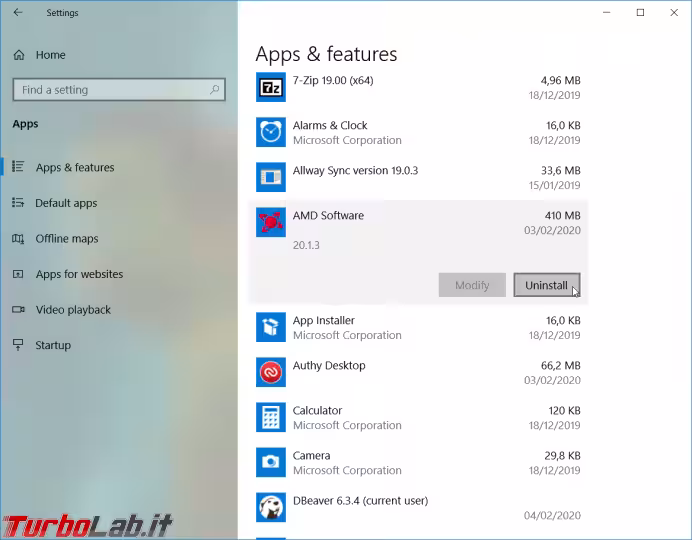Image resolution: width=692 pixels, height=540 pixels.
Task: Select the Authy Desktop entry name
Action: click(329, 365)
